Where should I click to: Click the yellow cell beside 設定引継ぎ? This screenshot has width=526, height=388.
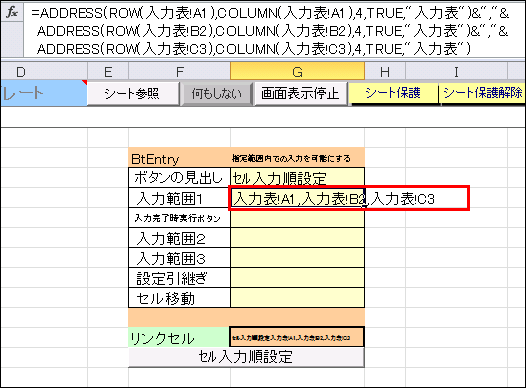pyautogui.click(x=298, y=278)
